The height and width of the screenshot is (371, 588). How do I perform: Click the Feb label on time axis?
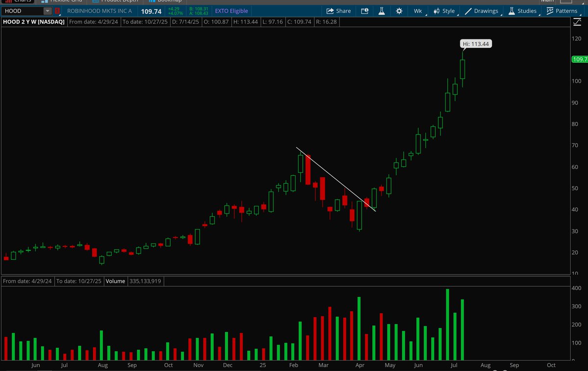294,365
